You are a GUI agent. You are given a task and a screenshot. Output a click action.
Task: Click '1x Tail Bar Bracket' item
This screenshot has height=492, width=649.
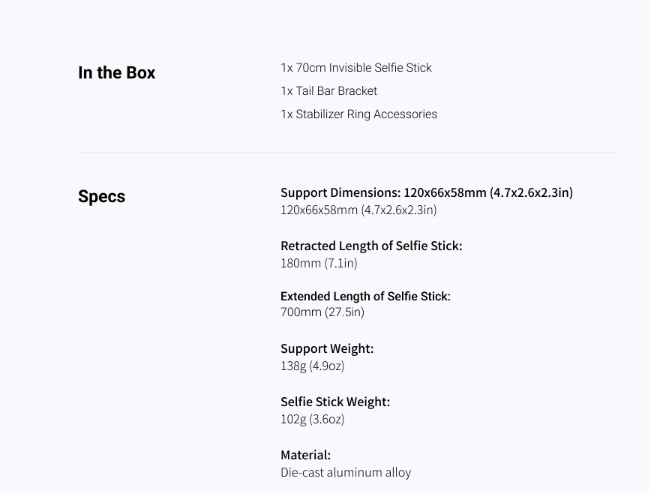tap(329, 91)
